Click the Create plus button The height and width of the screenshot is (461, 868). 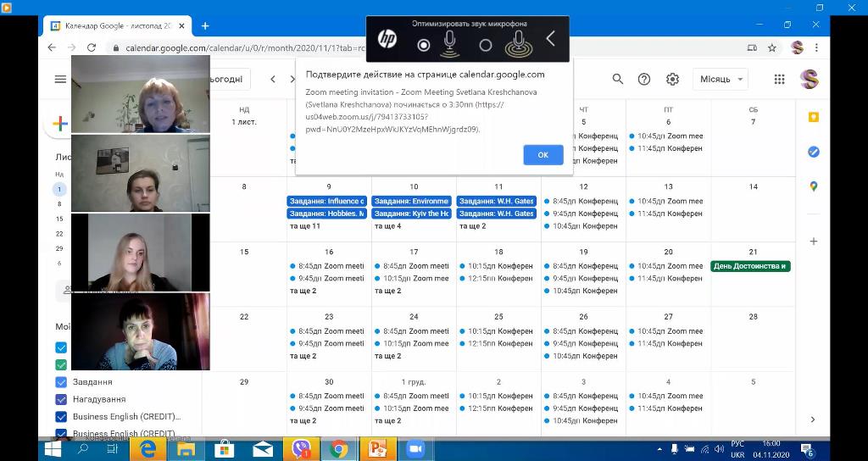point(60,124)
